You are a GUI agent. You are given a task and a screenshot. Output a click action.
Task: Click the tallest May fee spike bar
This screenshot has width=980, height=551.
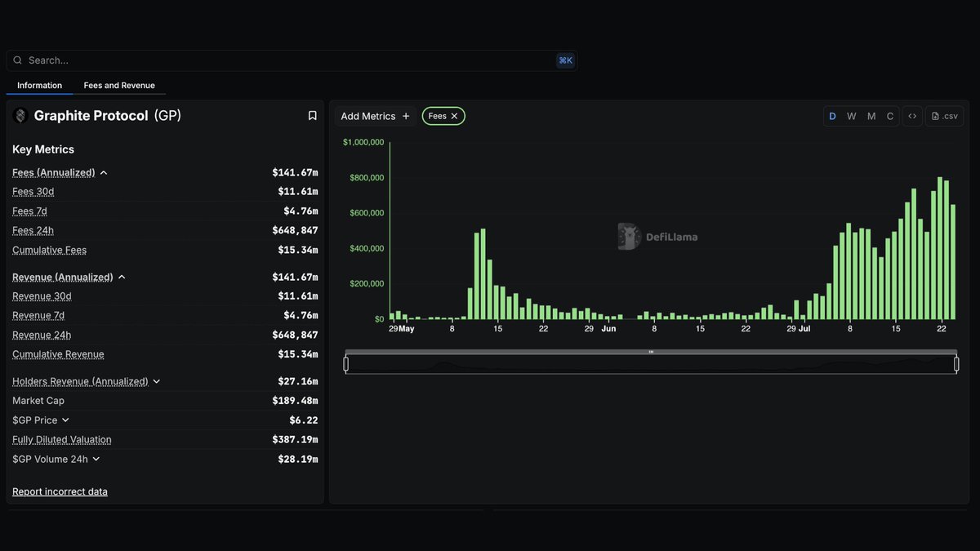point(483,274)
